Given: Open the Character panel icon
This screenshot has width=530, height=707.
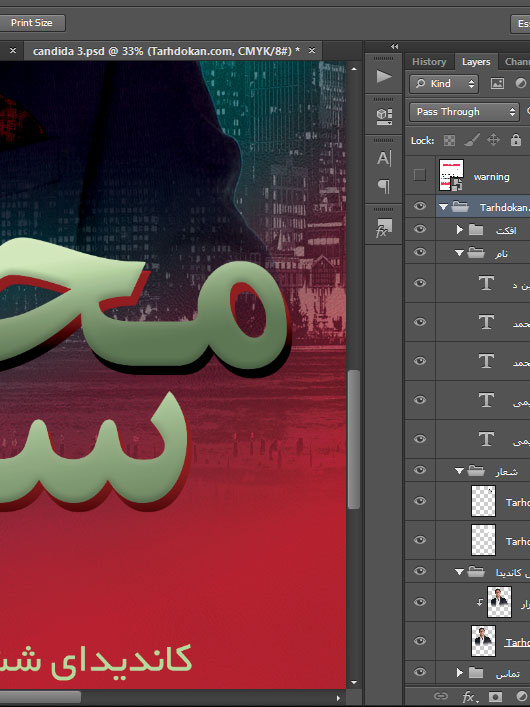Looking at the screenshot, I should [x=384, y=158].
